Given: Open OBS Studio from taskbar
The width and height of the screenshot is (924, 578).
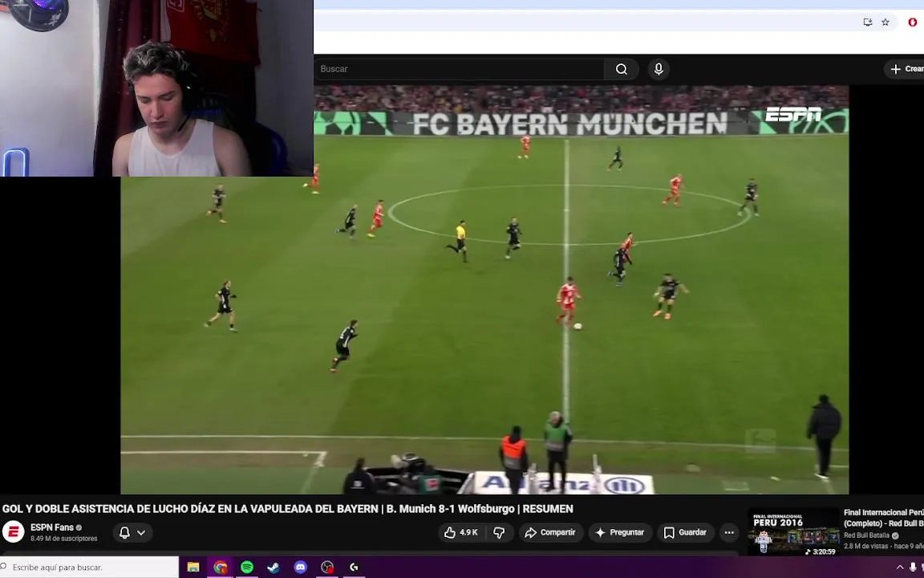Looking at the screenshot, I should click(327, 568).
